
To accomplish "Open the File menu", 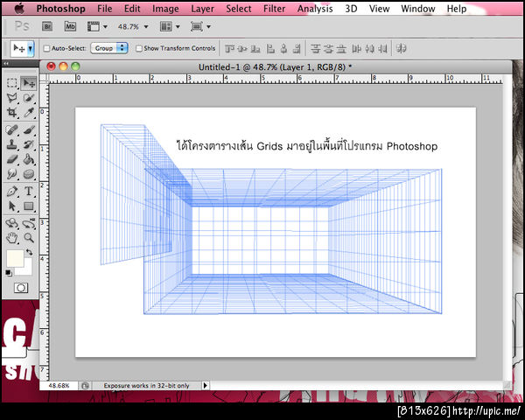I will (x=105, y=9).
